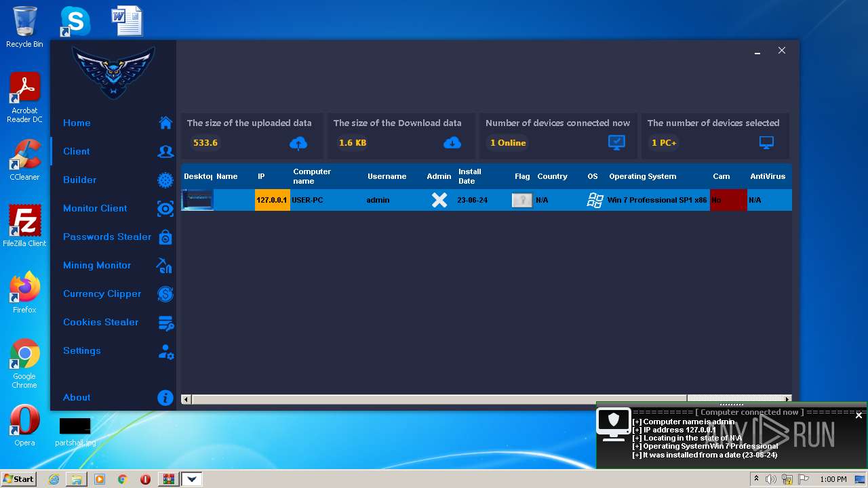Click the Monitor Client eye icon
Viewport: 868px width, 488px height.
point(165,209)
